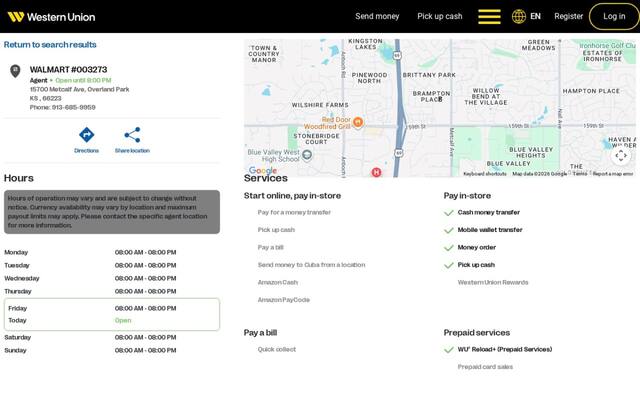Click the Share location icon
This screenshot has width=640, height=400.
coord(132,135)
